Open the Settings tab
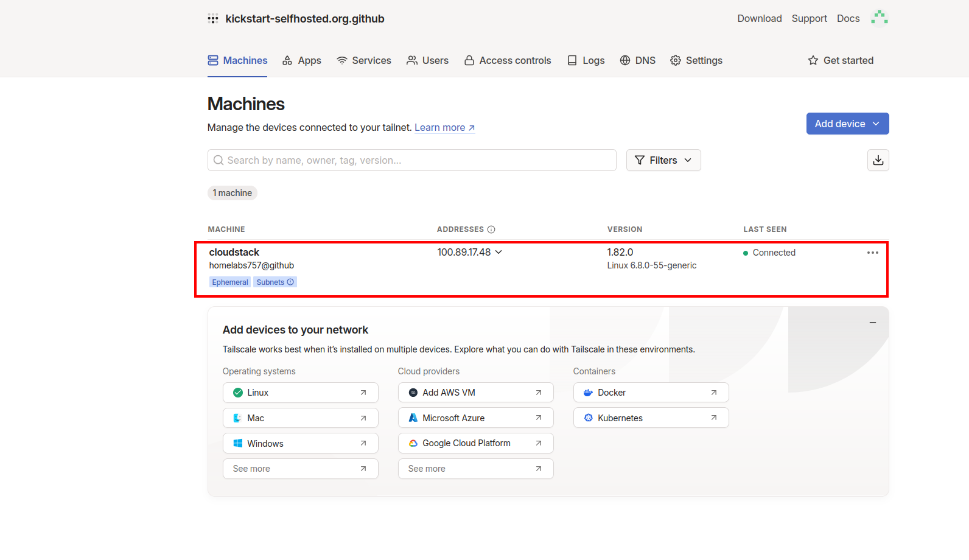 [x=696, y=60]
